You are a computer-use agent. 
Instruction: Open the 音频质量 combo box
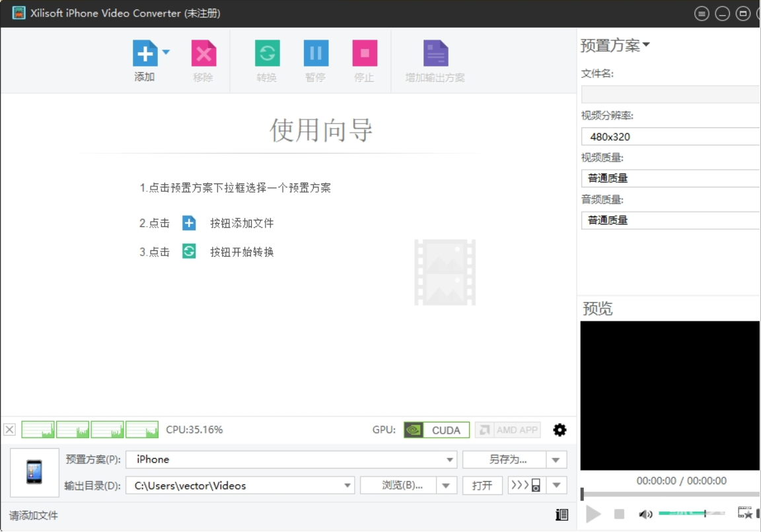670,220
